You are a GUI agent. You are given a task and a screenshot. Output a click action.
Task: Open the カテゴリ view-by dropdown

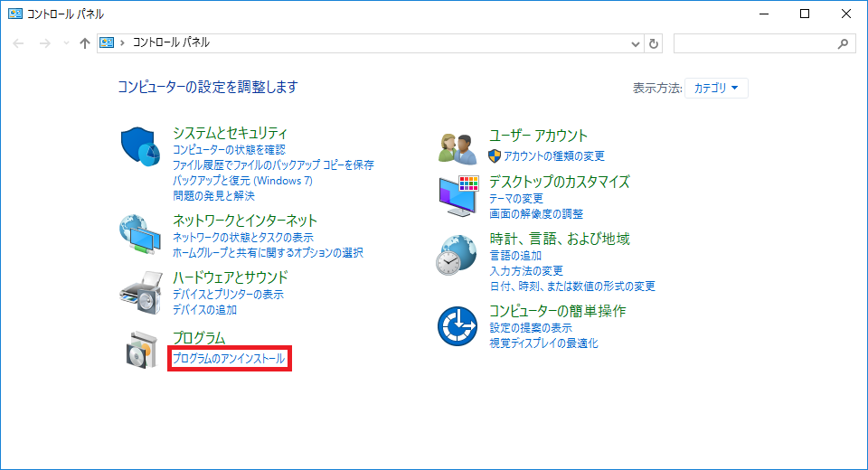[716, 88]
